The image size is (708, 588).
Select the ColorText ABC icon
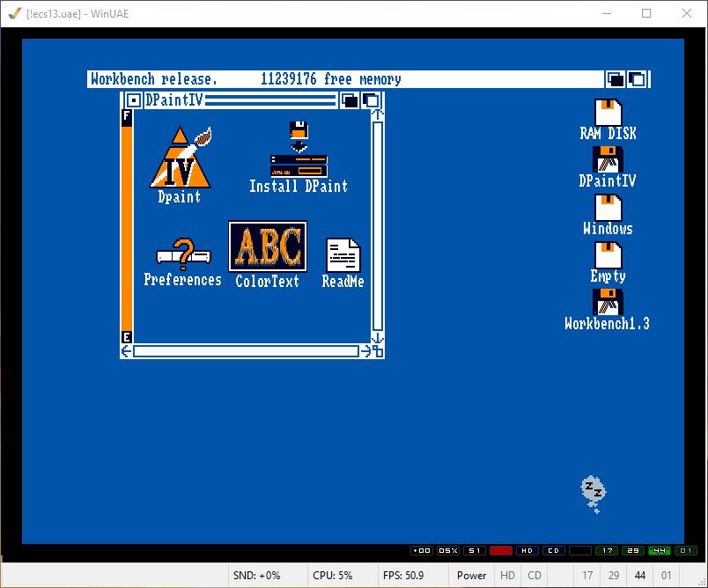[x=268, y=247]
